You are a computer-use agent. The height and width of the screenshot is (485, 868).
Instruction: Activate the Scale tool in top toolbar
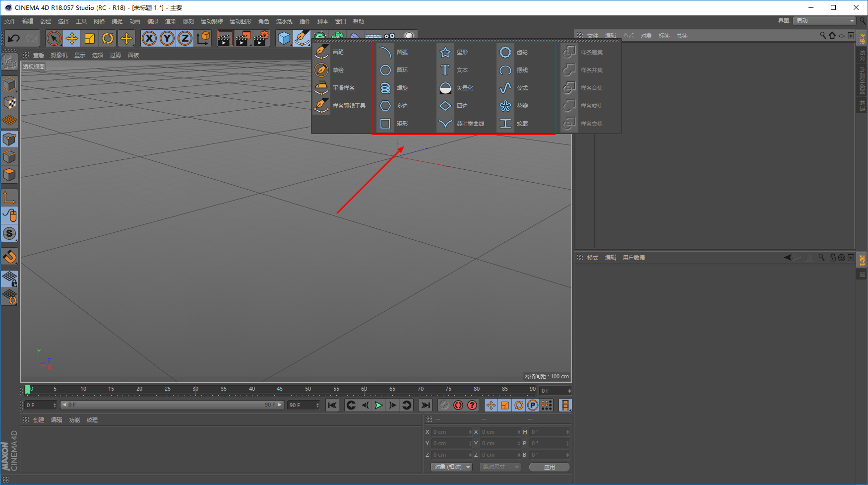tap(90, 38)
